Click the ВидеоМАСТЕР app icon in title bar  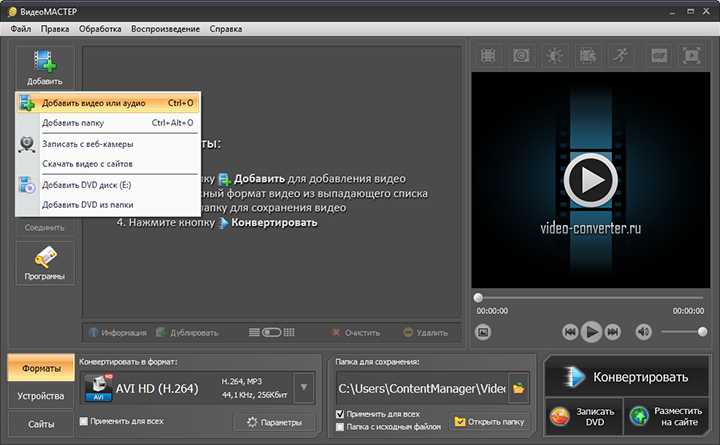12,11
